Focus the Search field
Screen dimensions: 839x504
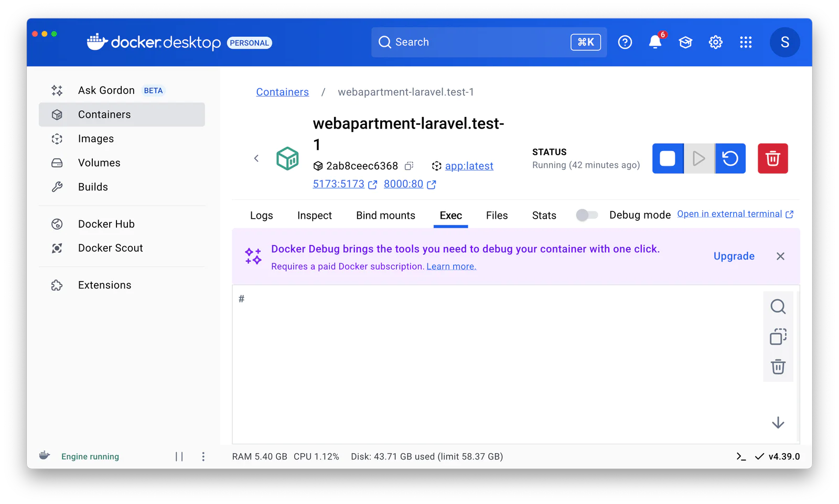(x=489, y=42)
